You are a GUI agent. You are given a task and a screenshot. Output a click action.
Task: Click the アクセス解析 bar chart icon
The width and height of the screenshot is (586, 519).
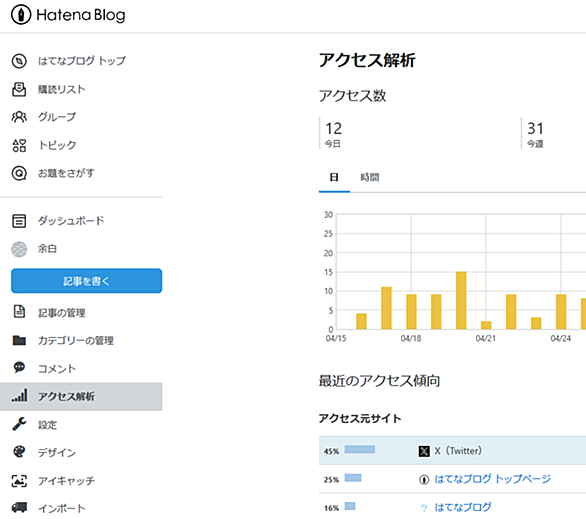pos(19,395)
